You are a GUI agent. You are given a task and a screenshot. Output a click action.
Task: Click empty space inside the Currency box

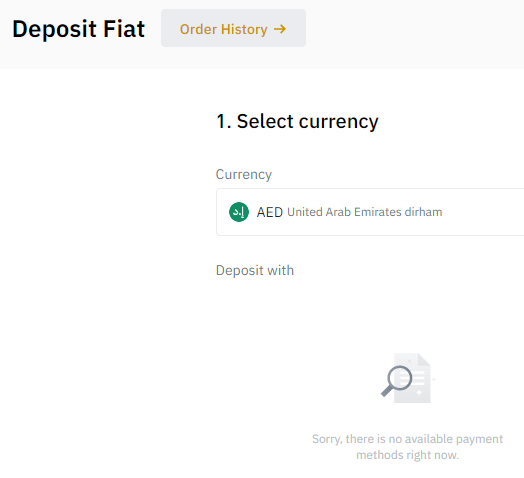tap(483, 212)
